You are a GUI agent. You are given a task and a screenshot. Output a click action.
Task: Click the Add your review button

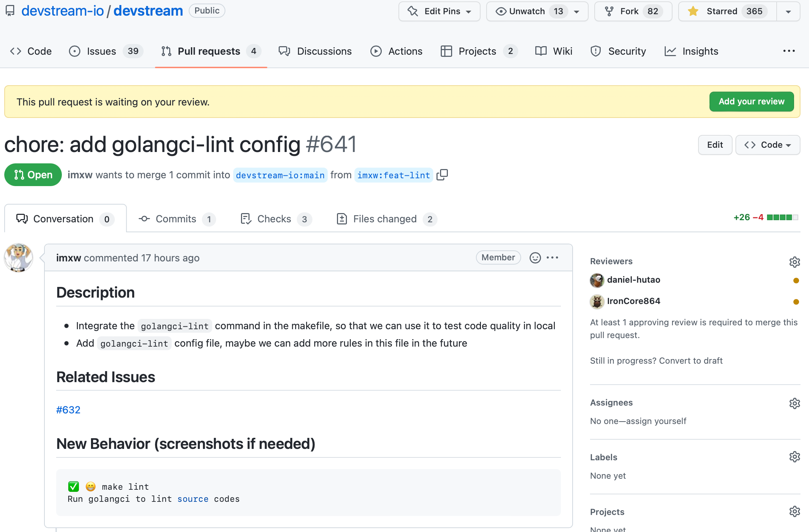(x=751, y=101)
